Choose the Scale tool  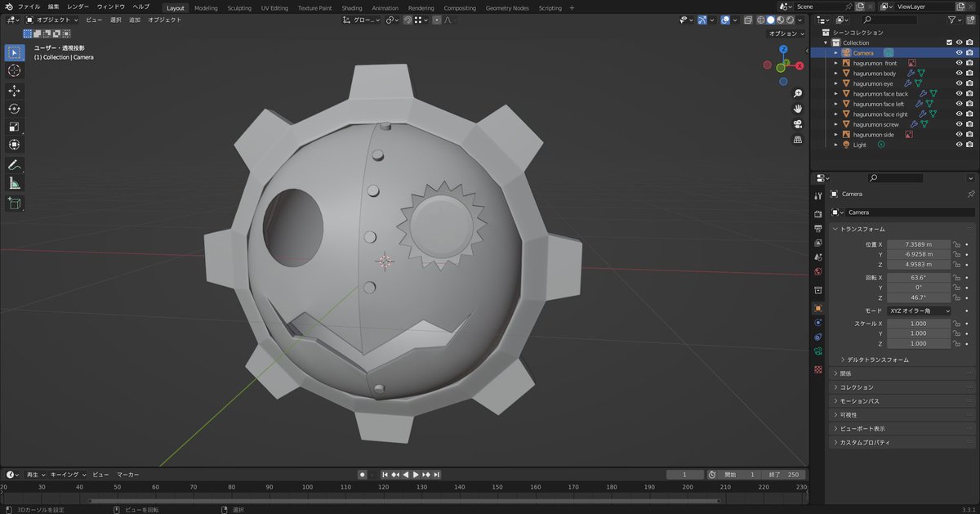pos(15,127)
